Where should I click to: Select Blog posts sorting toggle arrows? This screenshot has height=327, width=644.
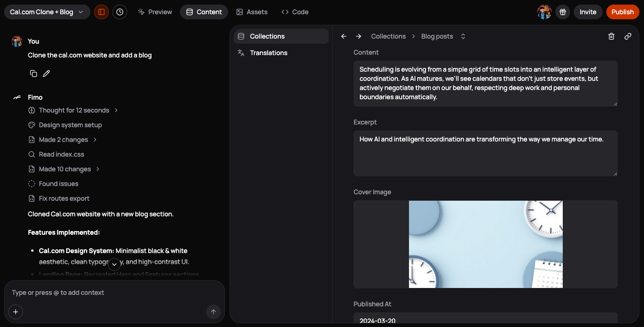pyautogui.click(x=463, y=36)
